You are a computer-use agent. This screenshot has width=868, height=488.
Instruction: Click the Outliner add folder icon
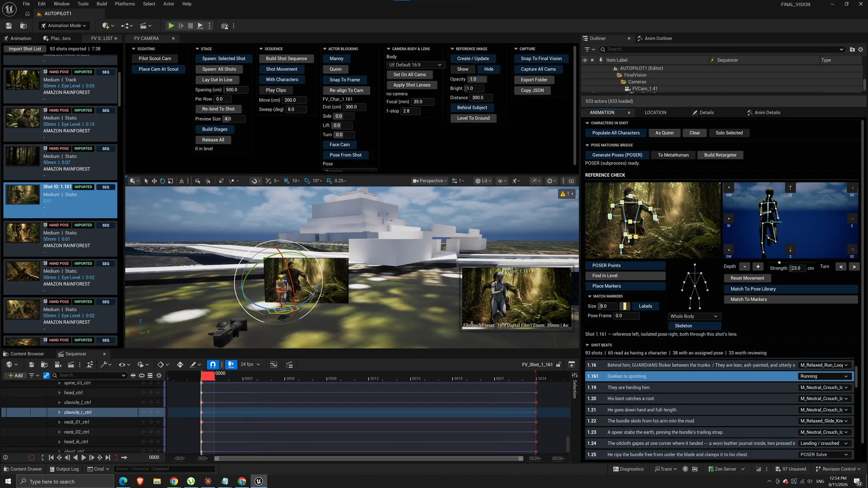coord(852,49)
